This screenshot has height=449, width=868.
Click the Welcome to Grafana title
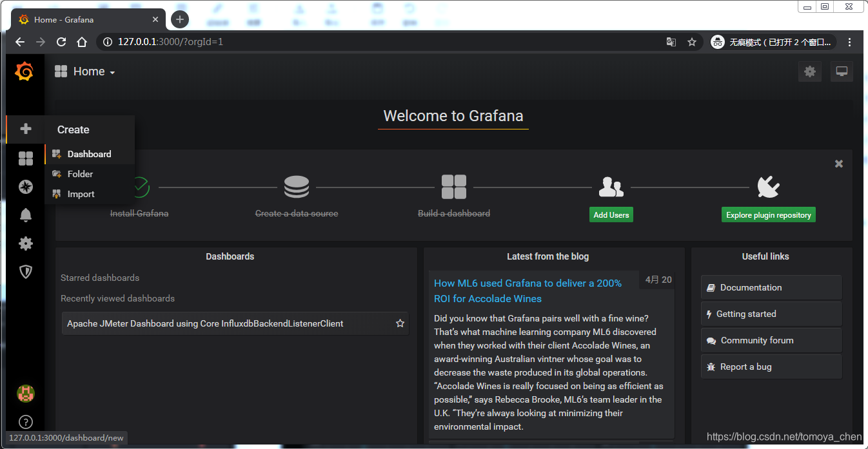453,116
